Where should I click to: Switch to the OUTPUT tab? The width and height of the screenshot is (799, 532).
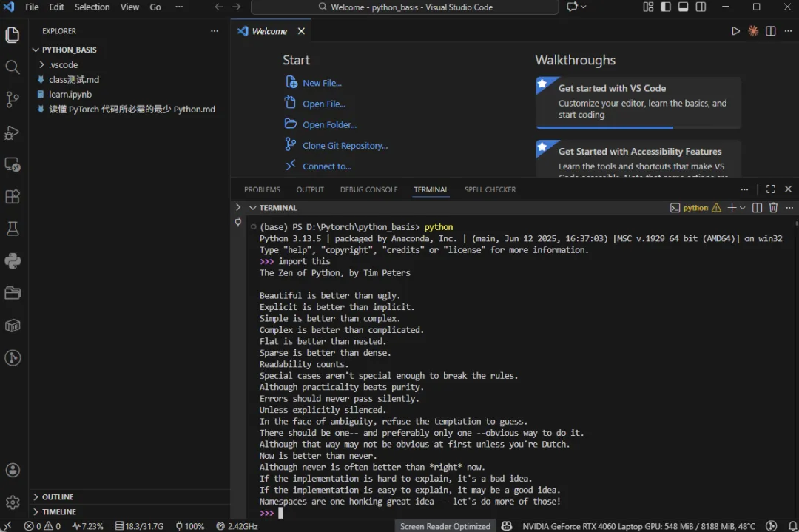(310, 189)
